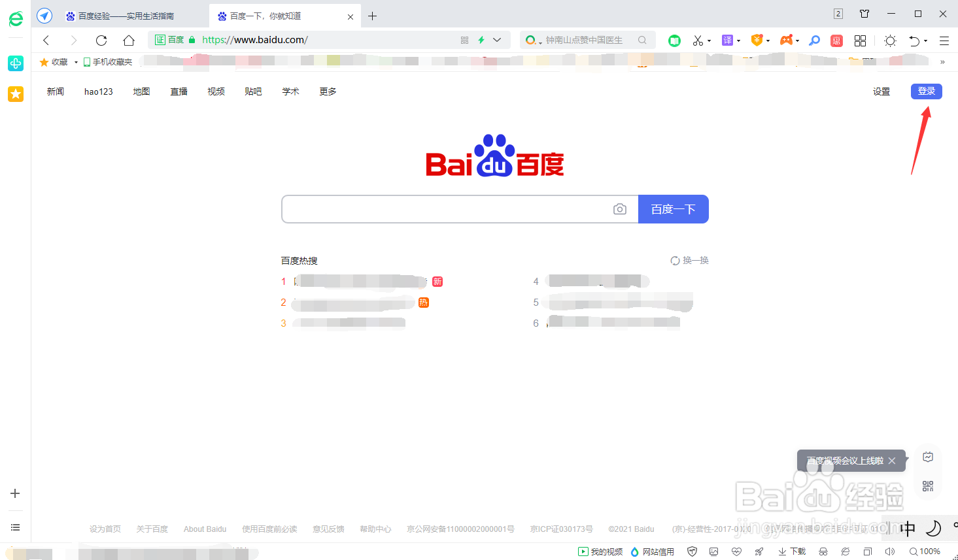Toggle page sound speaker icon

click(x=889, y=552)
